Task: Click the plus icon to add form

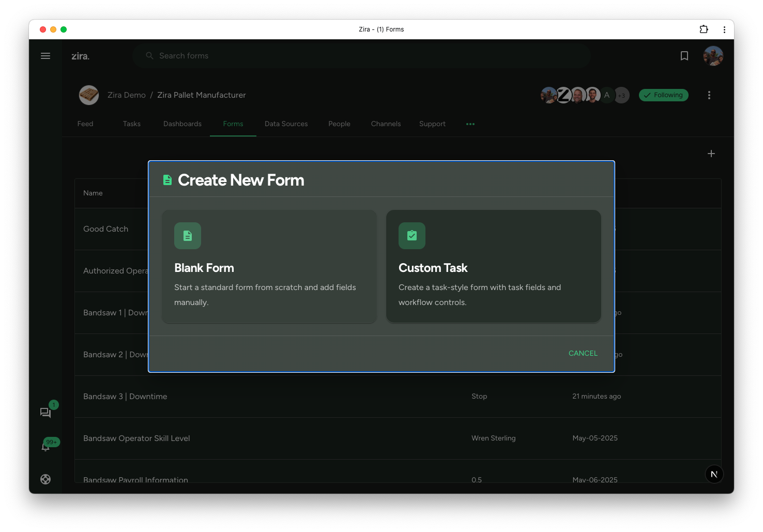Action: click(711, 154)
